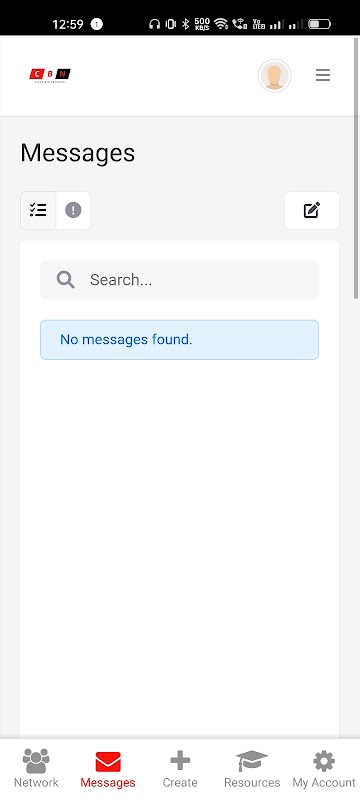Viewport: 360px width, 800px height.
Task: Compose a new message
Action: [312, 210]
